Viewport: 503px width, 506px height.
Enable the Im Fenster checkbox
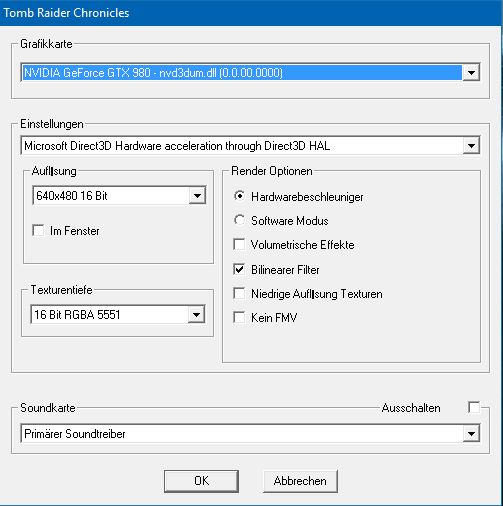click(38, 230)
